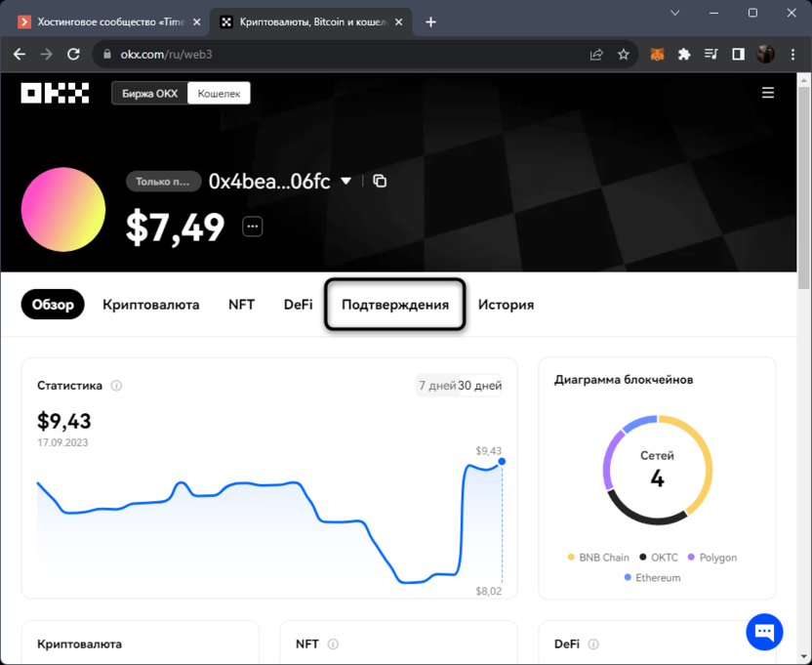Image resolution: width=812 pixels, height=665 pixels.
Task: Click Ethereum legend entry
Action: (x=653, y=577)
